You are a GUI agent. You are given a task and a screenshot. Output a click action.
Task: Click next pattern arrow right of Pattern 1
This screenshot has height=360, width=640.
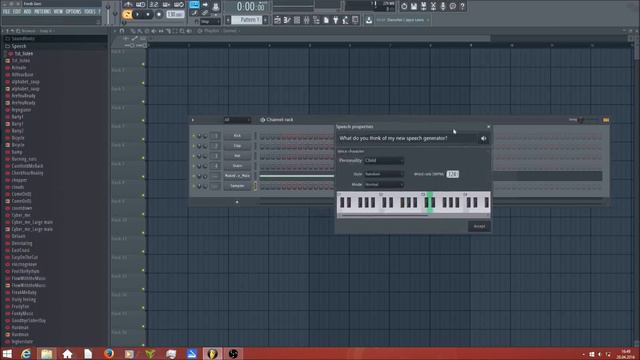[x=266, y=20]
